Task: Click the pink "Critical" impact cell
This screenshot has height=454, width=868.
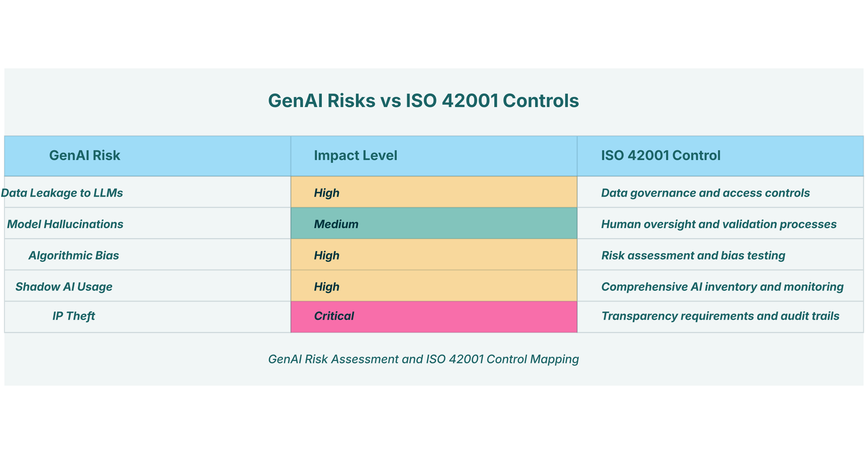Action: click(434, 317)
